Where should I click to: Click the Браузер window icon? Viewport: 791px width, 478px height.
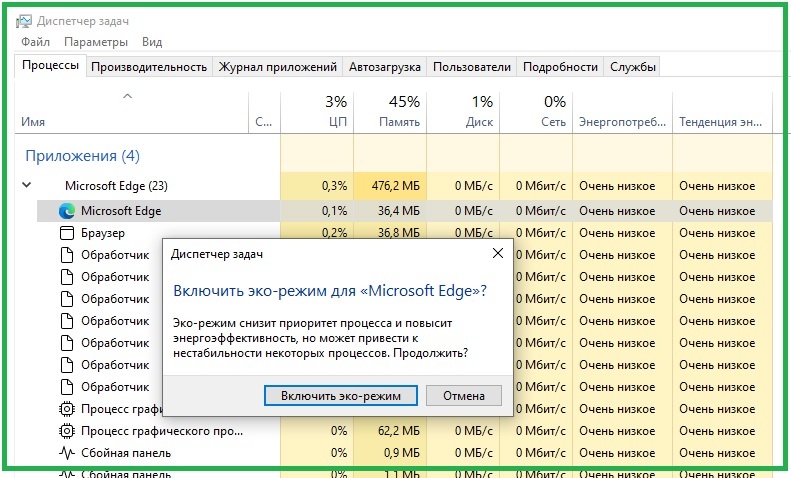[x=67, y=233]
